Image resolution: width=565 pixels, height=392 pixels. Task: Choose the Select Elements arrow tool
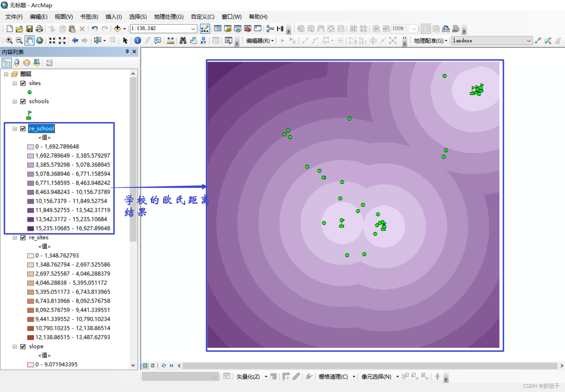pyautogui.click(x=125, y=40)
